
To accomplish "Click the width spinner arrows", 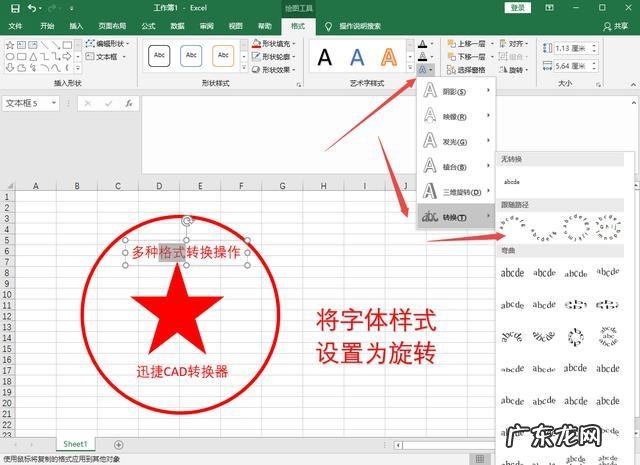I will 595,66.
